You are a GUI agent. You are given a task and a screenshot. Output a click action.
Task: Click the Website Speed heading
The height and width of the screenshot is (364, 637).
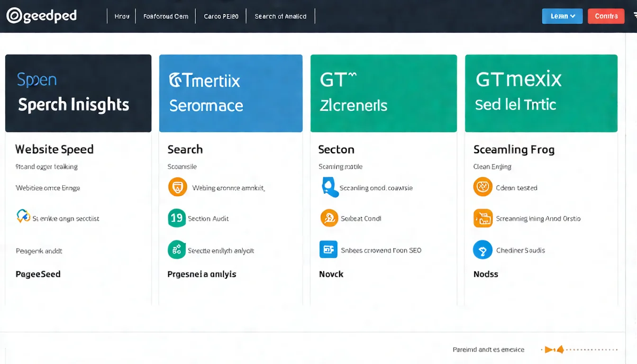click(x=55, y=149)
